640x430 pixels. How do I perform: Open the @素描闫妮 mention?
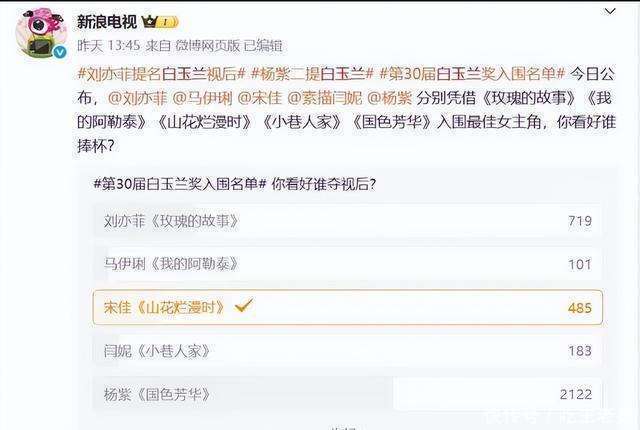325,98
